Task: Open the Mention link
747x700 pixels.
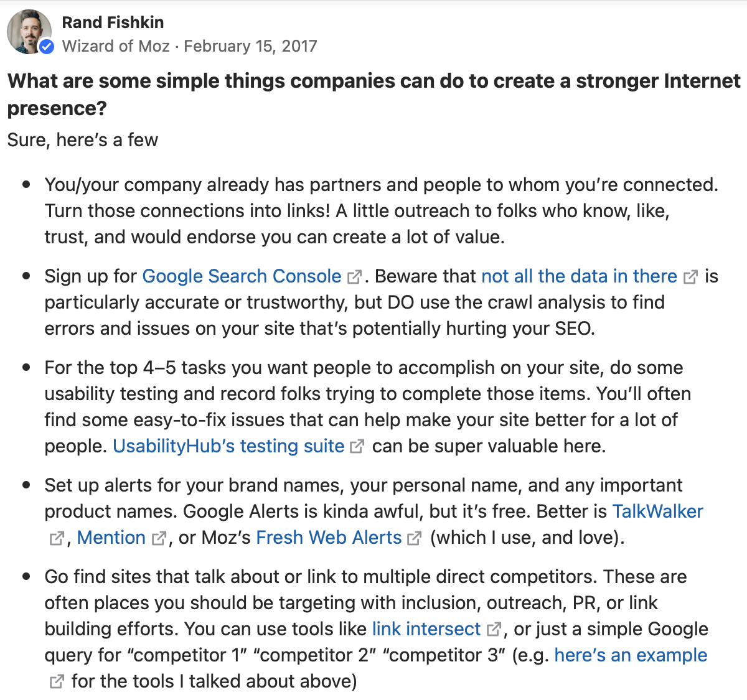Action: coord(111,538)
